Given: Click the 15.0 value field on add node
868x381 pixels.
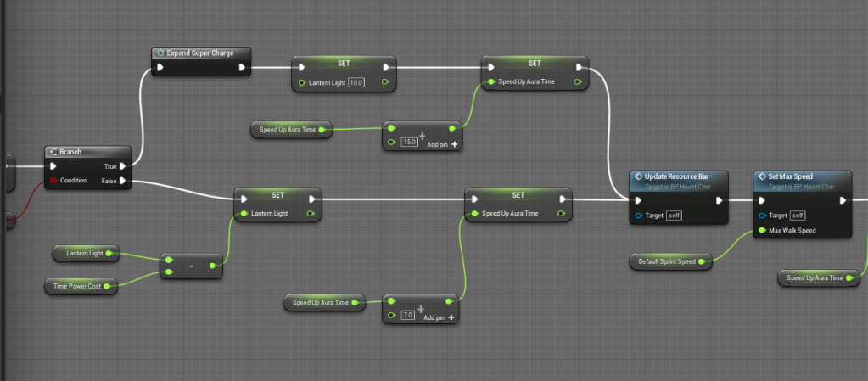Looking at the screenshot, I should click(408, 143).
